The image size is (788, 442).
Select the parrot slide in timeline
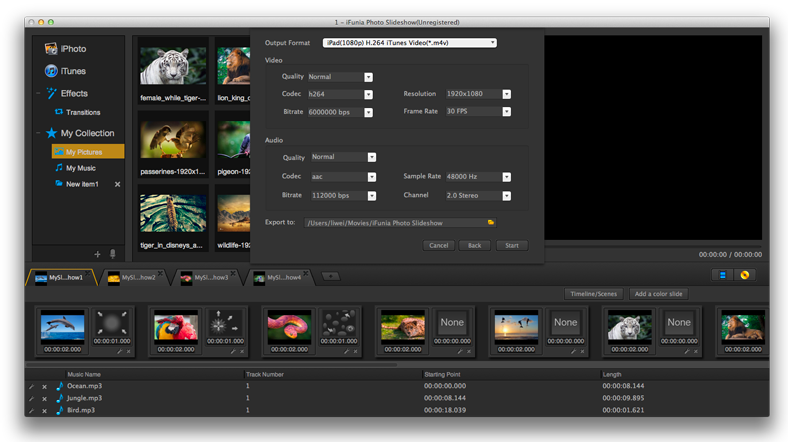click(x=176, y=327)
